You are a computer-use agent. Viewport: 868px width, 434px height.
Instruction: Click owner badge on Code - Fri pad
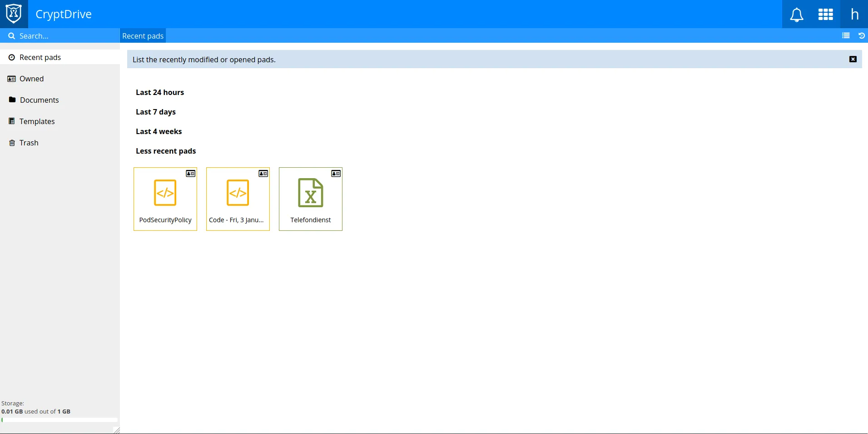click(263, 174)
